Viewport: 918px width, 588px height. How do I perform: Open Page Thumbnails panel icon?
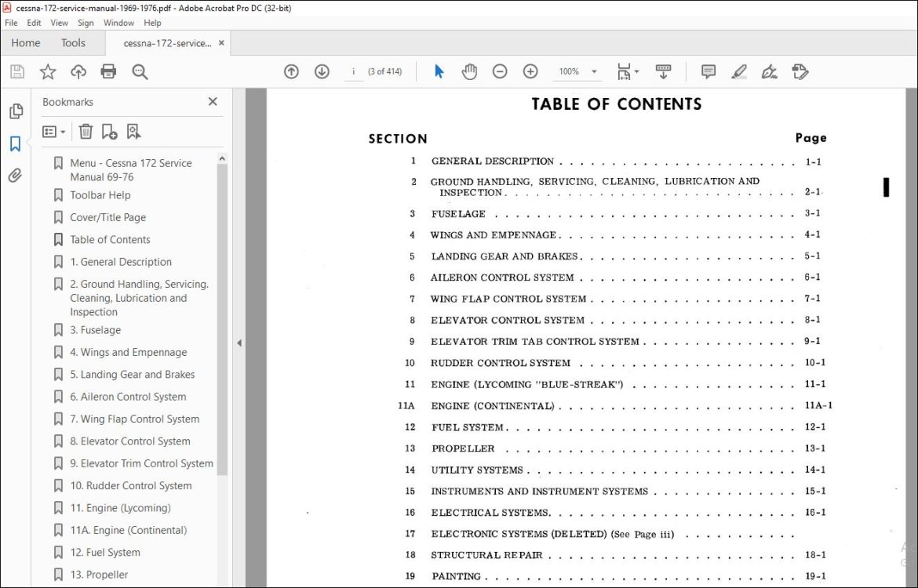pos(16,111)
